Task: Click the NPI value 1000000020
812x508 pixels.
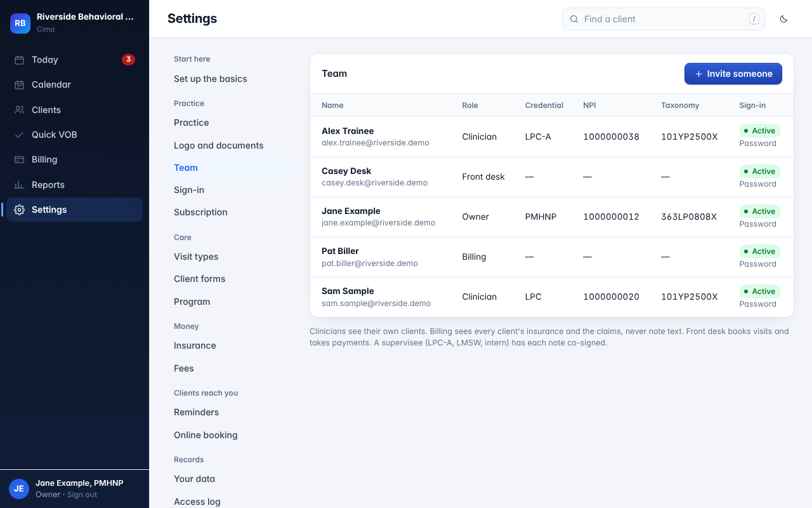Action: pos(611,297)
